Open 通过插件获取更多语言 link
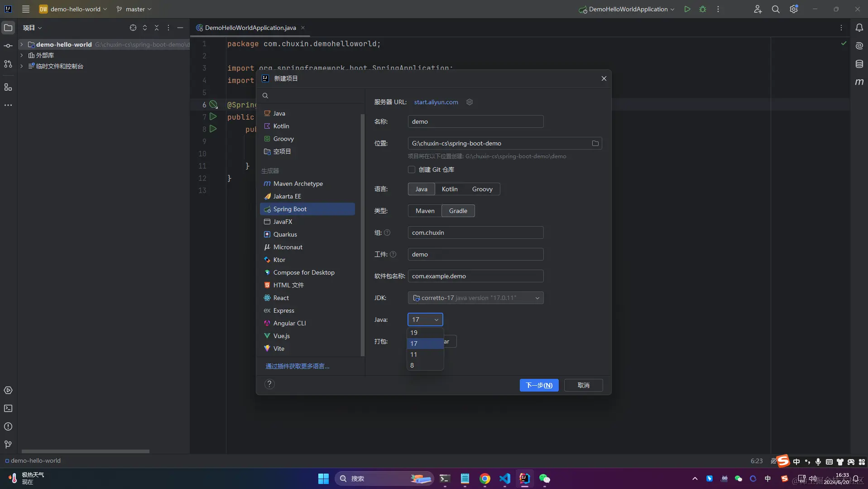The width and height of the screenshot is (868, 489). (x=297, y=366)
